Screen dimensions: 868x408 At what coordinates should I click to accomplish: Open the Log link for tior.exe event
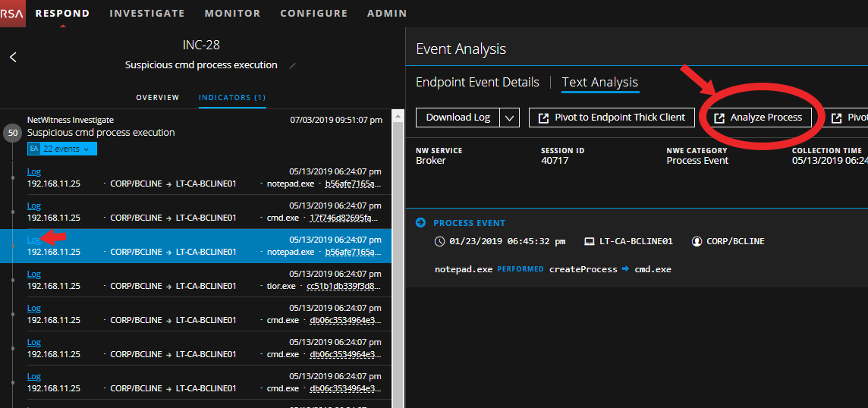34,275
